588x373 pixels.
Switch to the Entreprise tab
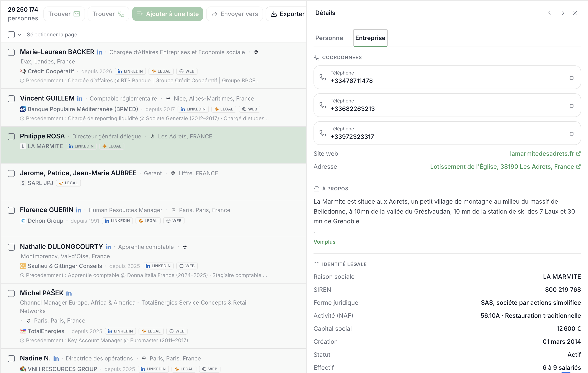click(370, 38)
